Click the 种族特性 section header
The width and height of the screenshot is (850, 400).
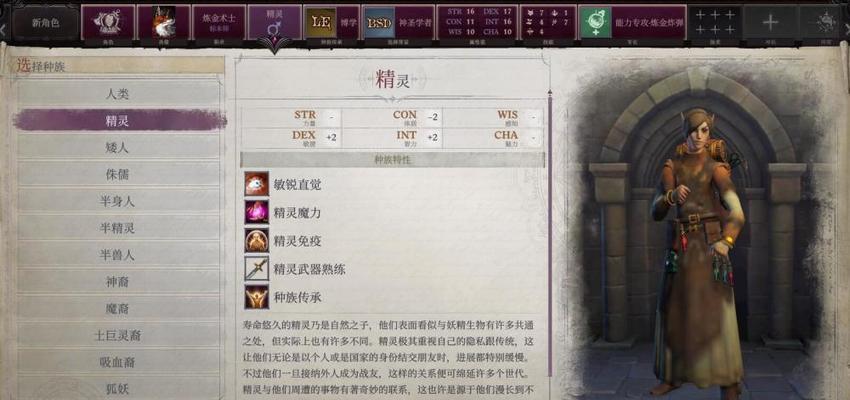392,159
